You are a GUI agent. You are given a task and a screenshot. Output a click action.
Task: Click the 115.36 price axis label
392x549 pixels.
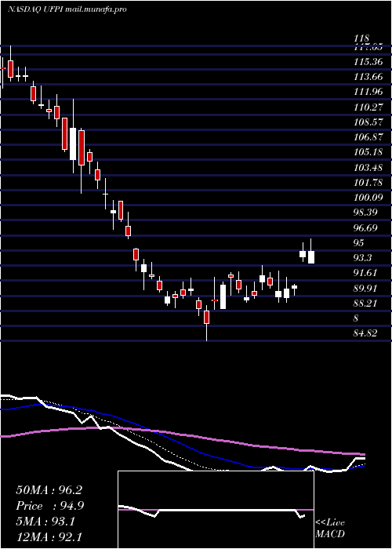(x=368, y=62)
